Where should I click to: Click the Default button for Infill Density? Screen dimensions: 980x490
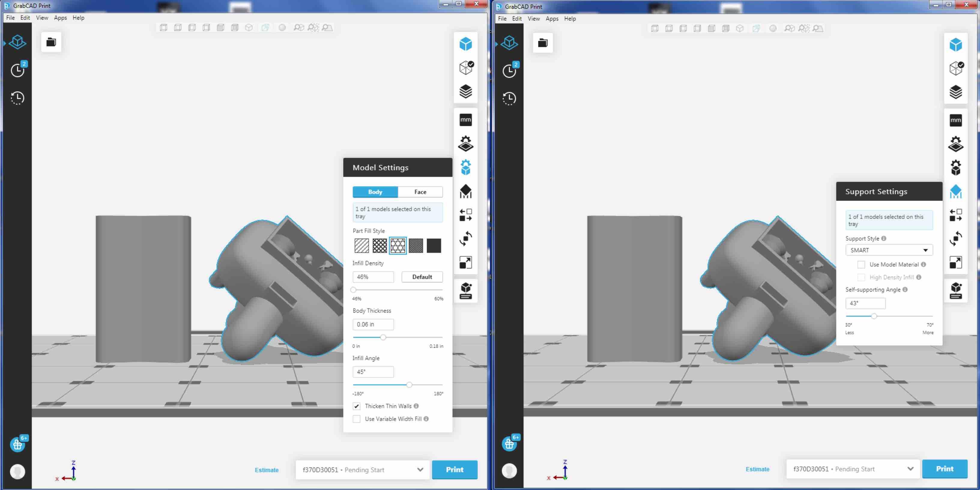coord(422,276)
